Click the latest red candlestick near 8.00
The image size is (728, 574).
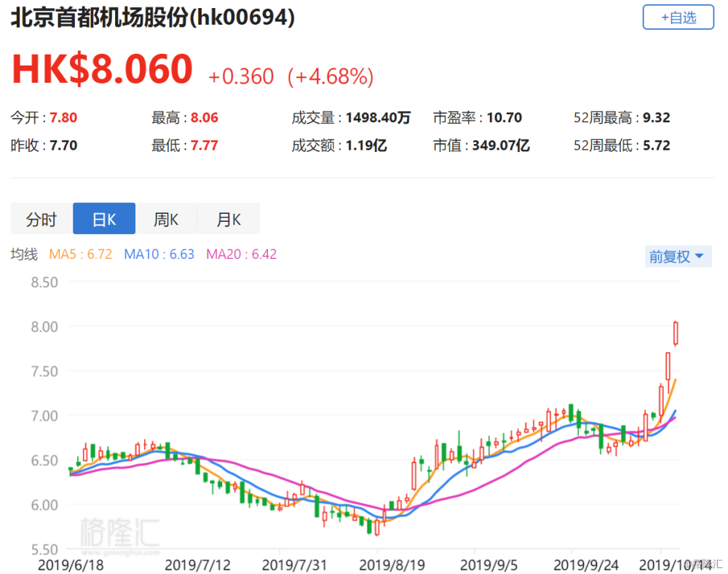click(676, 333)
